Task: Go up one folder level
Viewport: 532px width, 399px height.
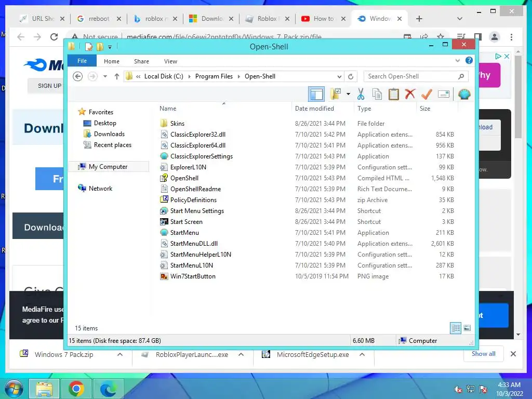Action: 117,76
